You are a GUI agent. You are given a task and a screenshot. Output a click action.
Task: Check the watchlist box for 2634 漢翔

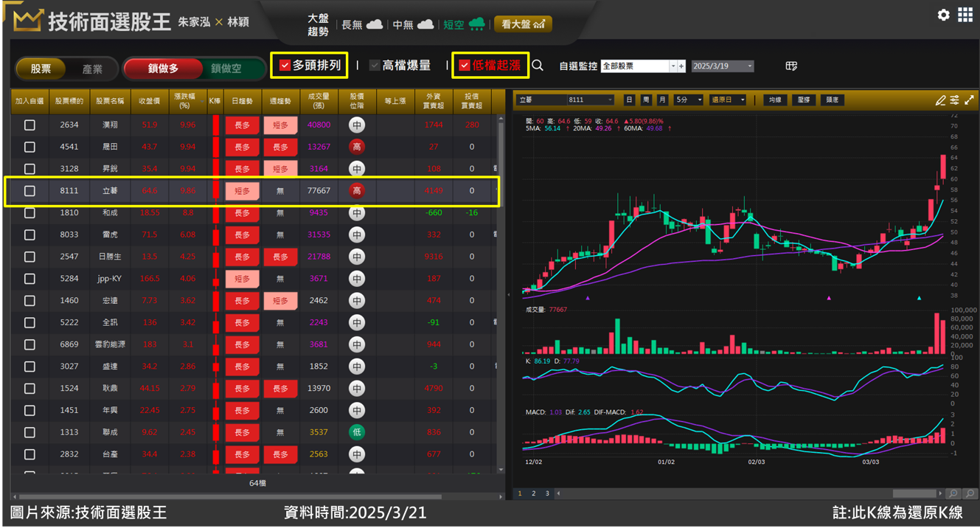pos(29,125)
